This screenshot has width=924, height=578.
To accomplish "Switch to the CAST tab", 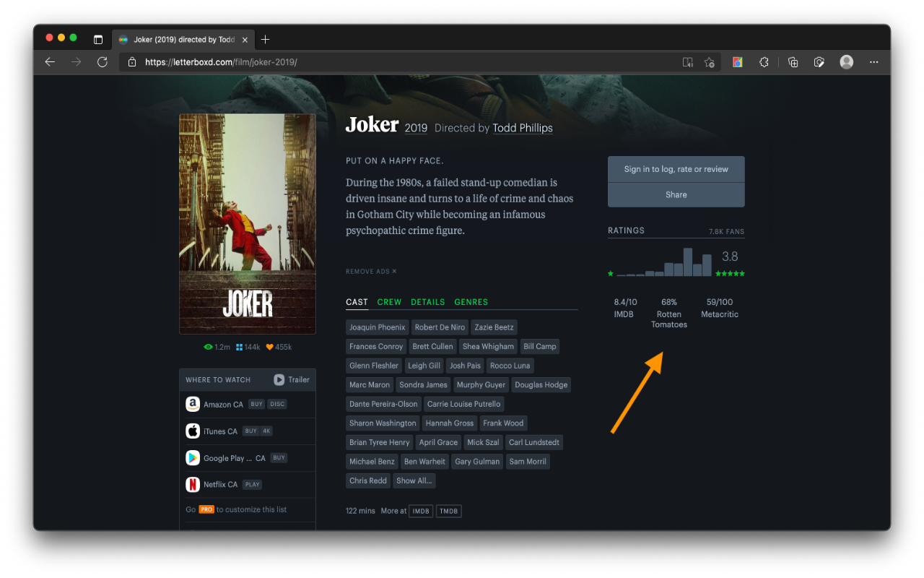I will [357, 302].
